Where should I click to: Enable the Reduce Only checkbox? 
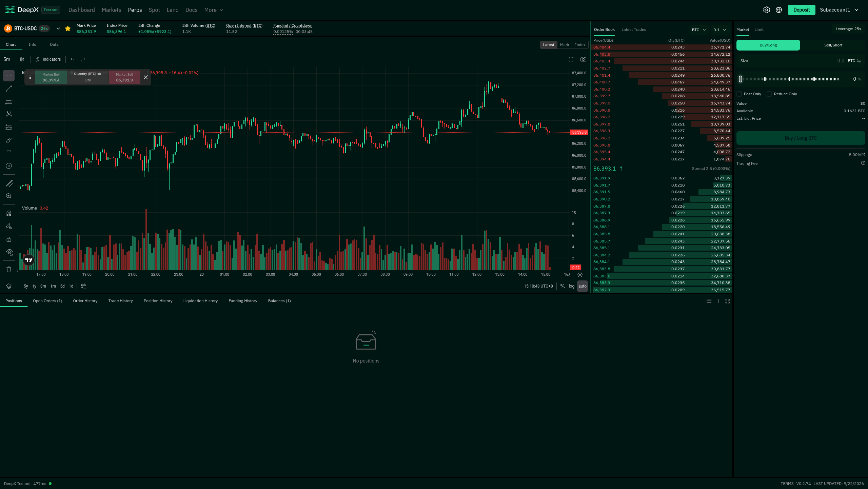[769, 94]
